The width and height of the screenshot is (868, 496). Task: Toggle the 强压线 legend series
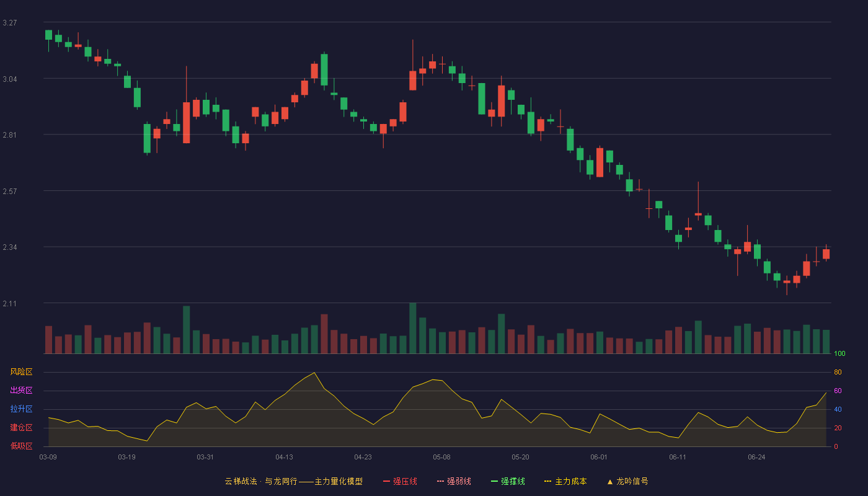click(400, 481)
